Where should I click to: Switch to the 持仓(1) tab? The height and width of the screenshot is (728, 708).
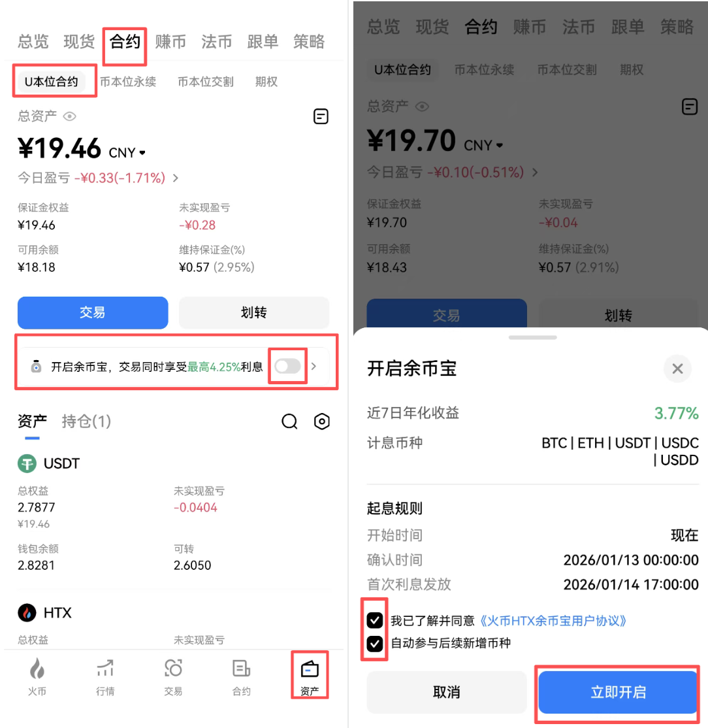pos(86,421)
